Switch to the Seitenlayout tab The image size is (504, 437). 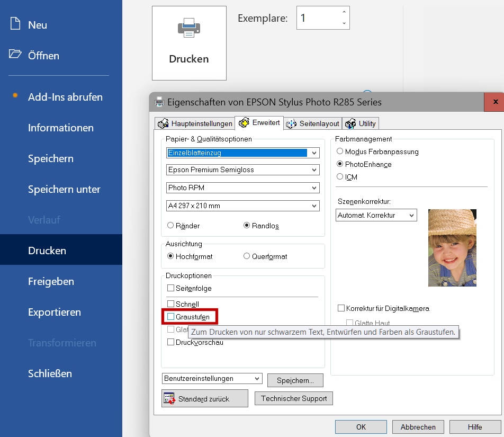click(313, 123)
